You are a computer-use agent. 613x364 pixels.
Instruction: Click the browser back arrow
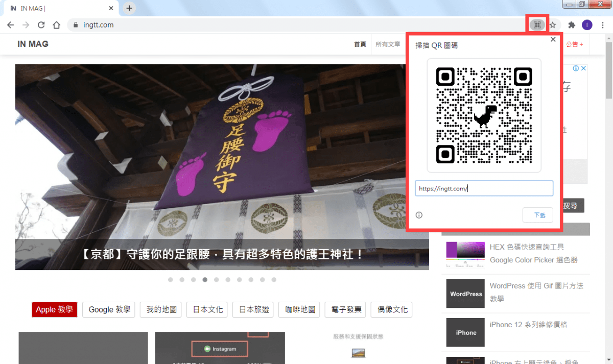click(x=11, y=25)
